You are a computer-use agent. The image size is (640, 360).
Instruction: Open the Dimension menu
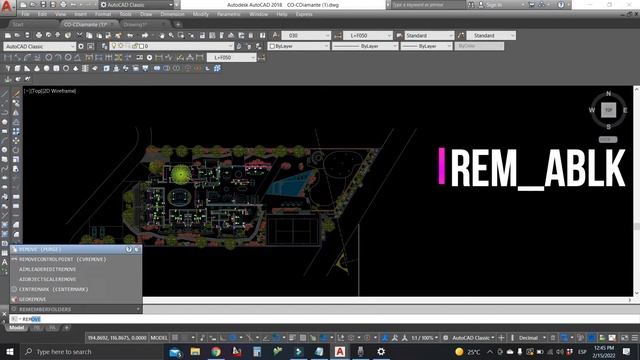click(172, 14)
